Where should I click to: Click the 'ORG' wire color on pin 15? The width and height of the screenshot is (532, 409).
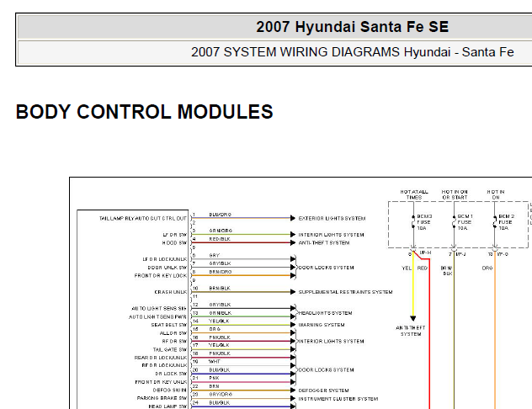point(215,329)
